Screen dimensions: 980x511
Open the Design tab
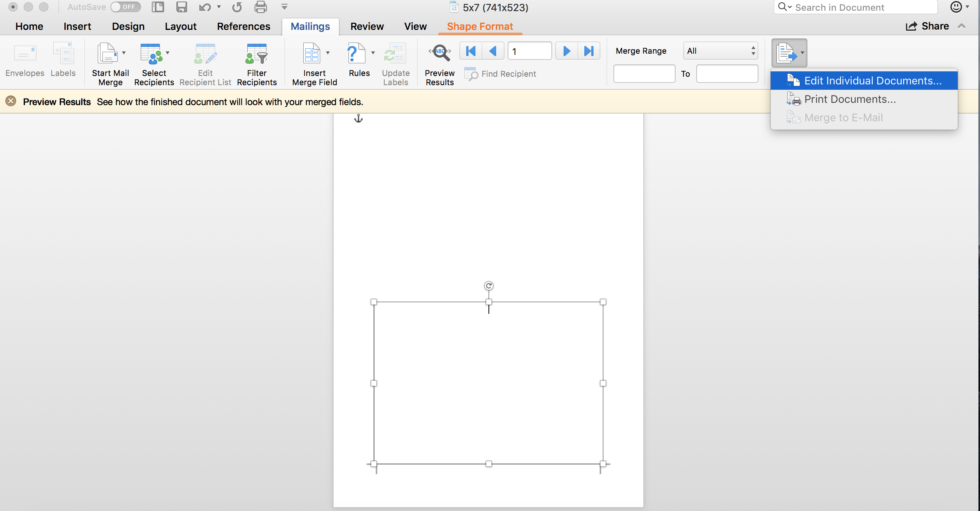128,26
